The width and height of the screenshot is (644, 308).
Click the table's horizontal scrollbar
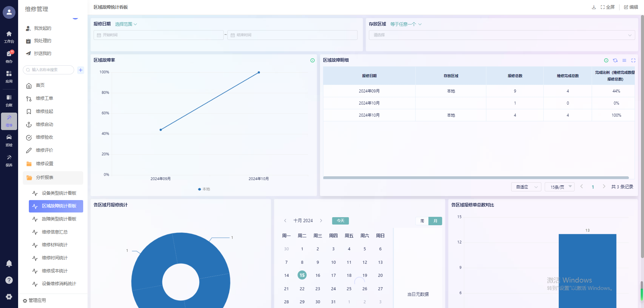pyautogui.click(x=476, y=178)
